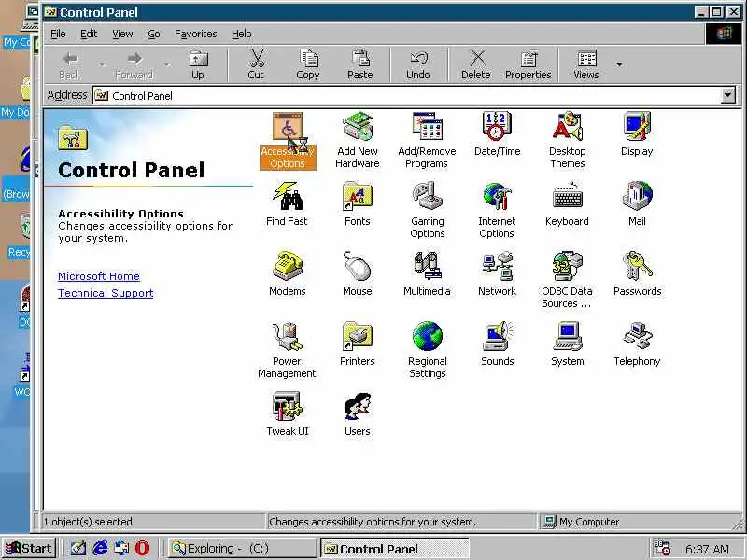Image resolution: width=747 pixels, height=560 pixels.
Task: Open Internet Options icon
Action: click(497, 211)
